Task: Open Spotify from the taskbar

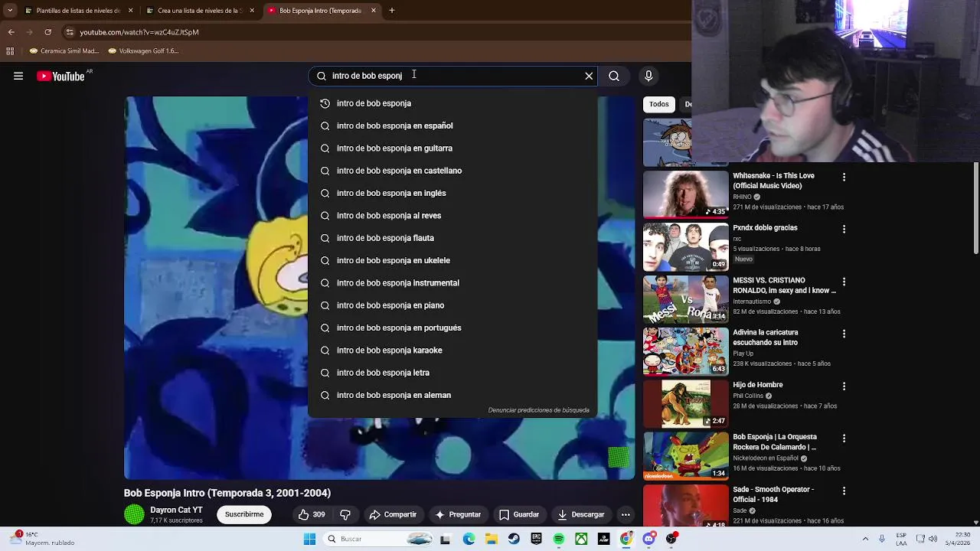Action: [559, 539]
